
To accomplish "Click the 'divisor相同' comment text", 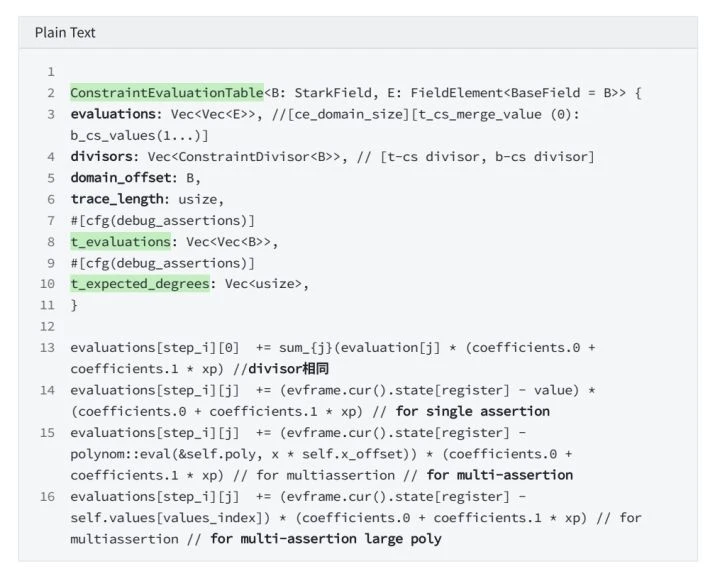I will coord(288,369).
